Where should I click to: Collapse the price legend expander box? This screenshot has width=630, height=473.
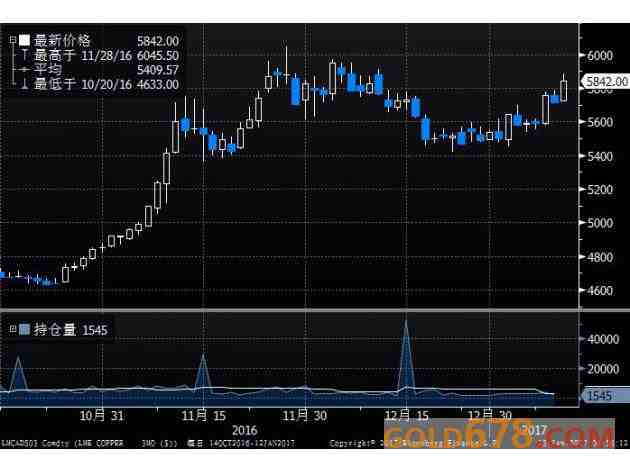pyautogui.click(x=13, y=40)
